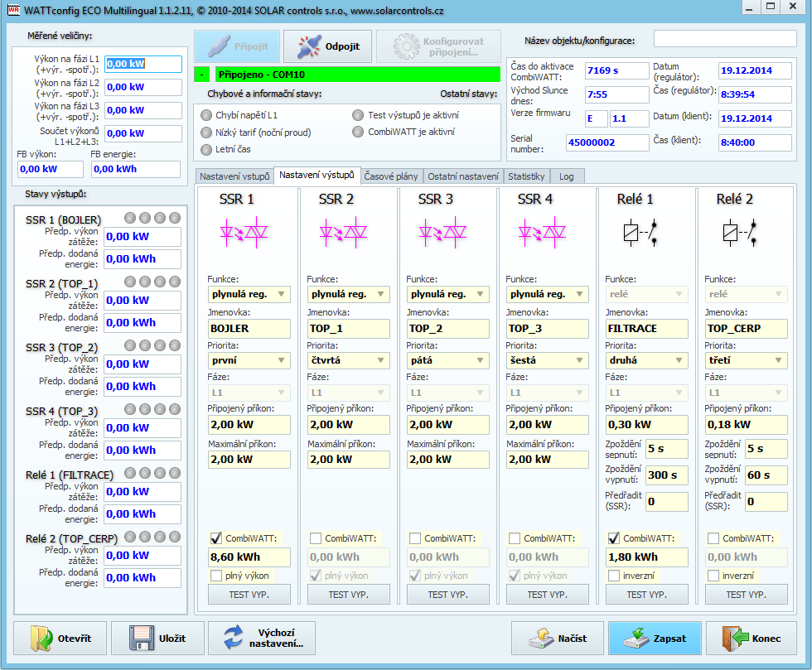Uncheck CombiWATT for Relé 1

point(614,538)
